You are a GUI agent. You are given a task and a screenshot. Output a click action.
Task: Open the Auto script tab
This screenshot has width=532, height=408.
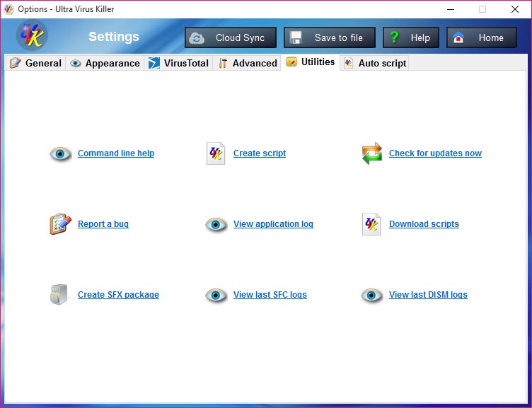[x=374, y=63]
